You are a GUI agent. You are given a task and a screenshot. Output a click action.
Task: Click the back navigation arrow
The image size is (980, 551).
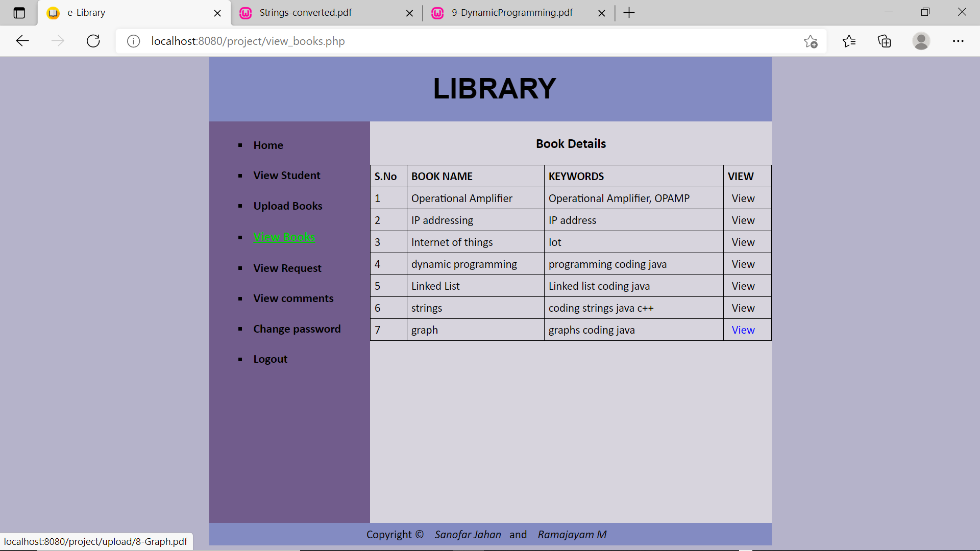22,41
